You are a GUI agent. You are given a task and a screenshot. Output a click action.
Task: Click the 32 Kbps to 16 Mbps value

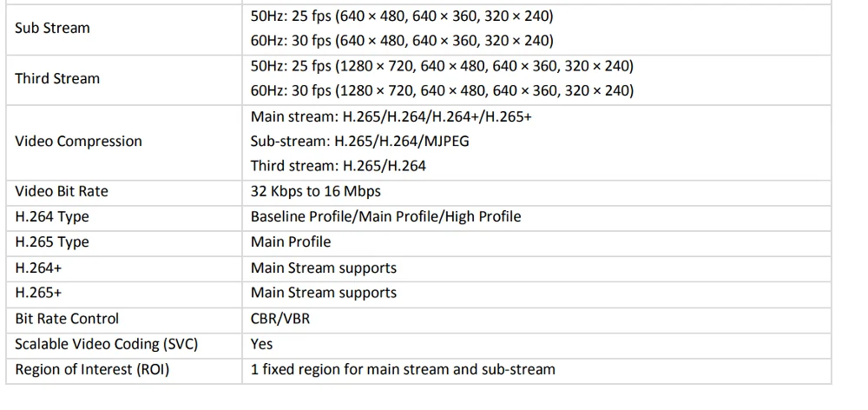[316, 191]
